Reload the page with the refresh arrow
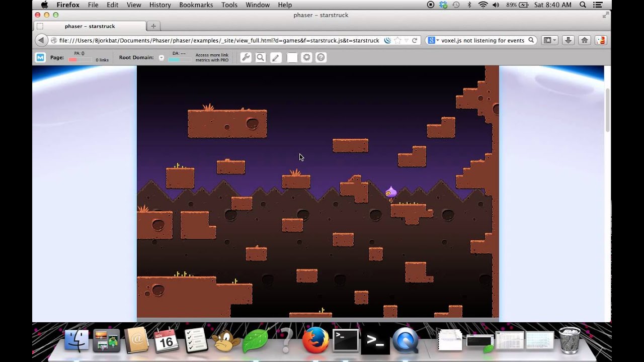 [415, 40]
